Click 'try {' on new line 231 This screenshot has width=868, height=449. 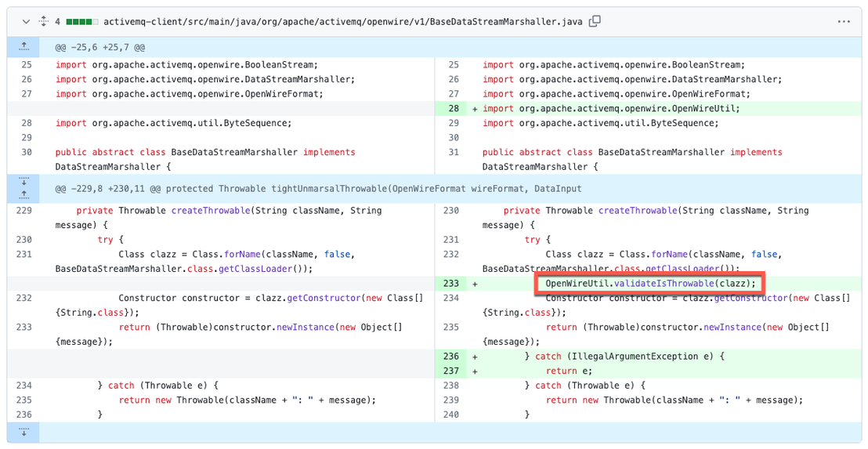point(536,240)
